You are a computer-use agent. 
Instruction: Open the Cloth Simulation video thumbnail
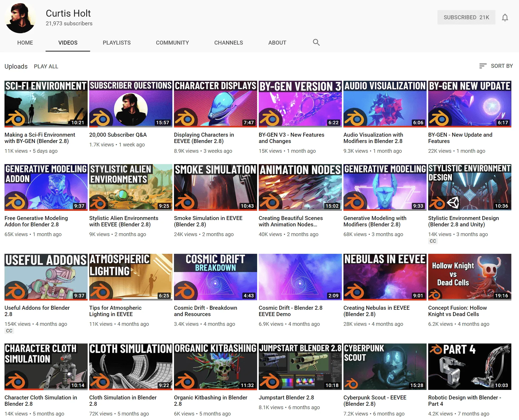131,366
